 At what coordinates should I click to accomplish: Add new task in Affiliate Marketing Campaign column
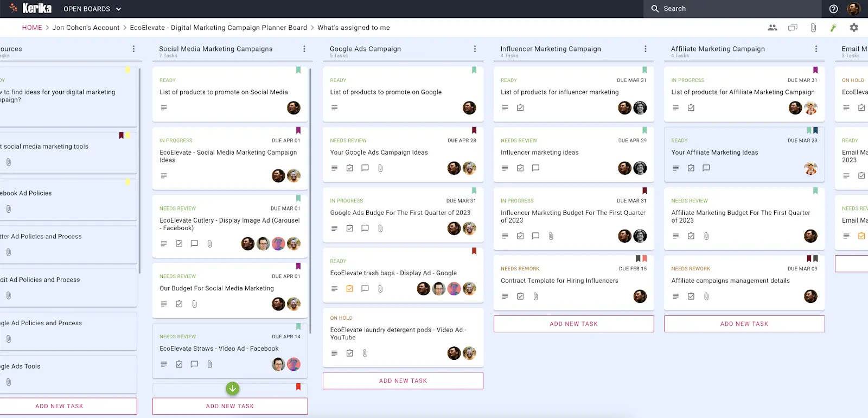744,324
